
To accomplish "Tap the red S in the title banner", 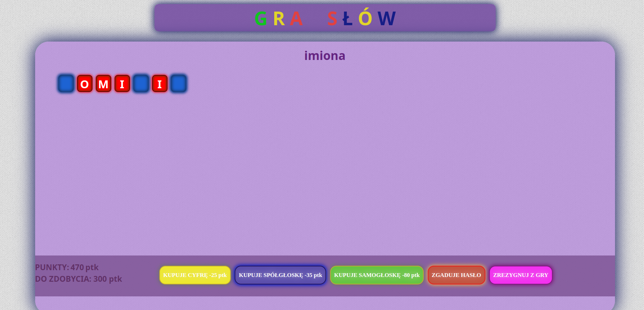I will (x=332, y=18).
